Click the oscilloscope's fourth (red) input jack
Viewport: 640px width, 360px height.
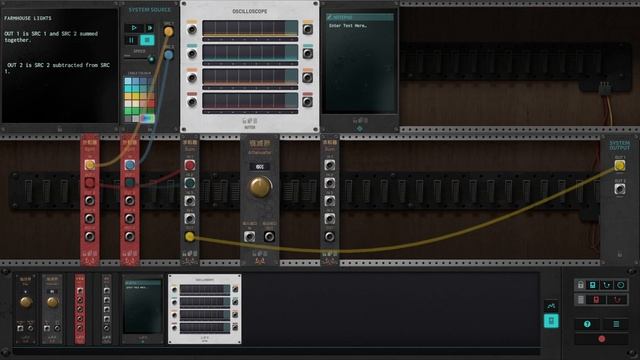coord(192,102)
